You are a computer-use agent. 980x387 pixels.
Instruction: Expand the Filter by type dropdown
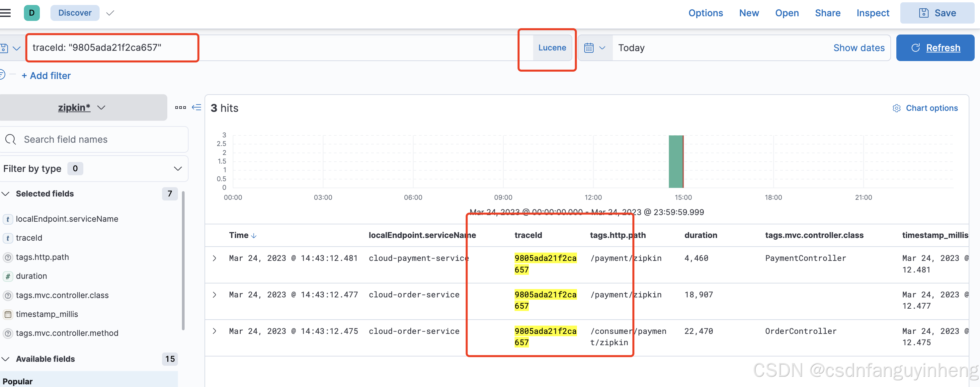pyautogui.click(x=94, y=169)
